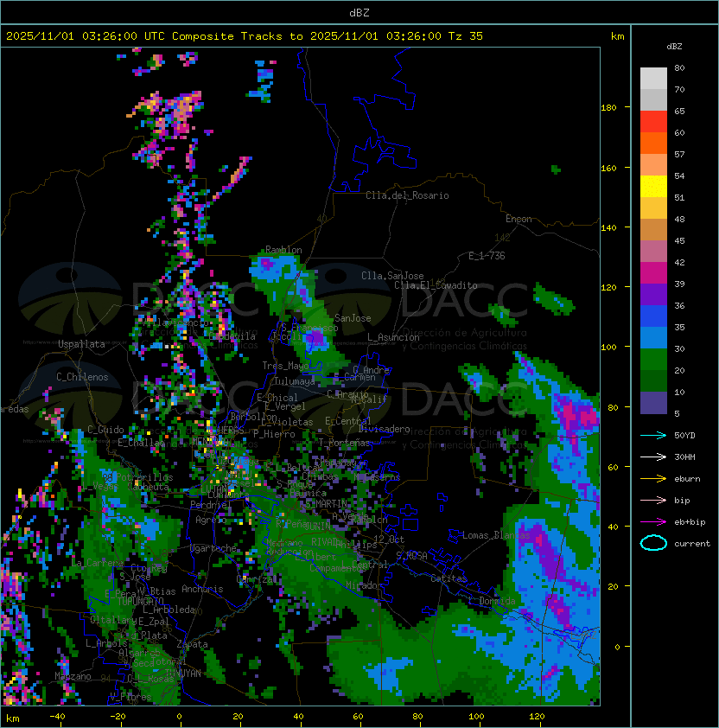Click the 'dBZ' heading above the color scale
The image size is (719, 728).
[x=674, y=47]
